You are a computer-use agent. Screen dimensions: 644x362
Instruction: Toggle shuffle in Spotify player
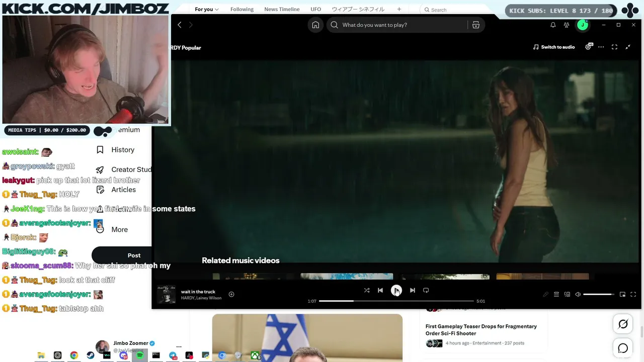(367, 290)
